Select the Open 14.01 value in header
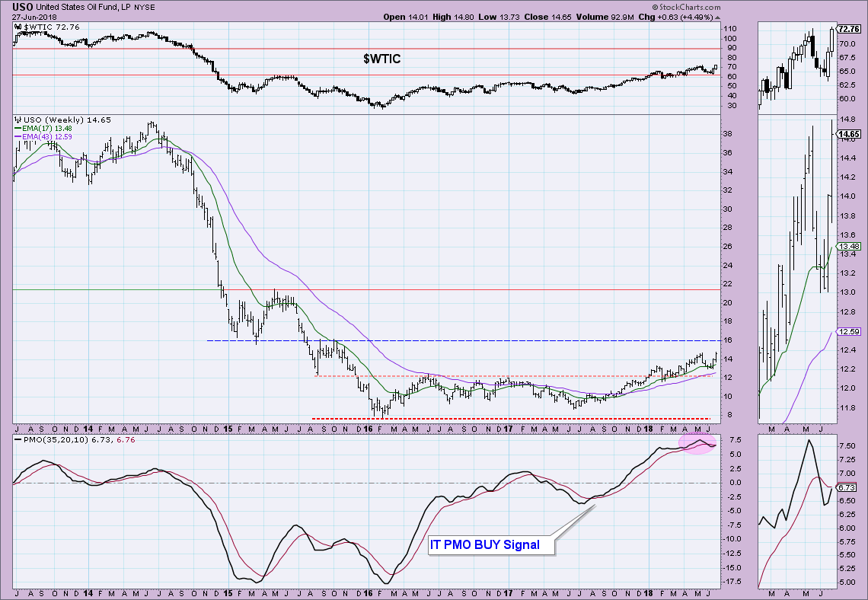 pyautogui.click(x=406, y=18)
